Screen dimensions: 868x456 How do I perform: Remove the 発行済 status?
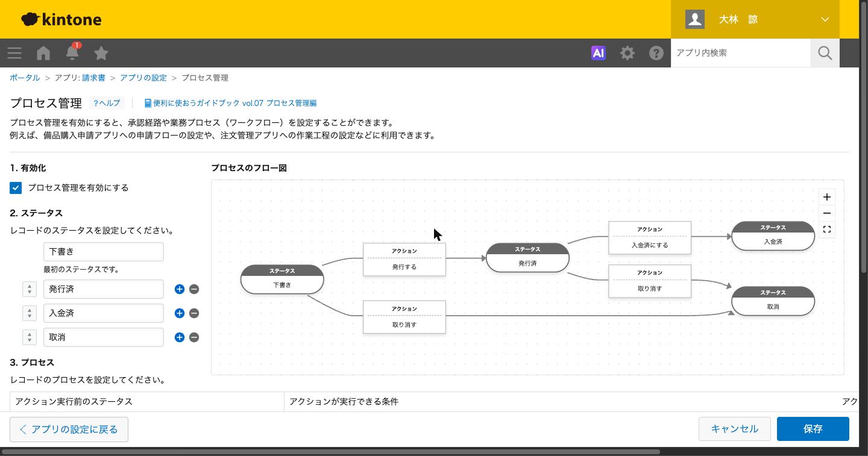[194, 289]
